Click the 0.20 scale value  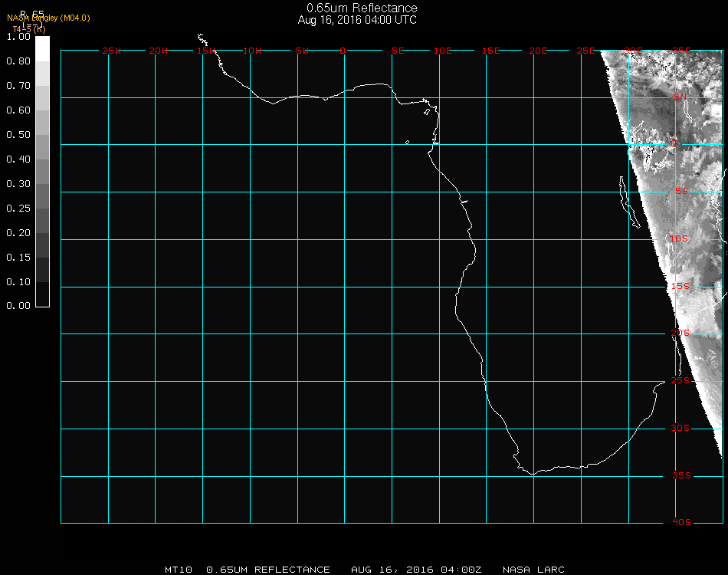pos(18,233)
